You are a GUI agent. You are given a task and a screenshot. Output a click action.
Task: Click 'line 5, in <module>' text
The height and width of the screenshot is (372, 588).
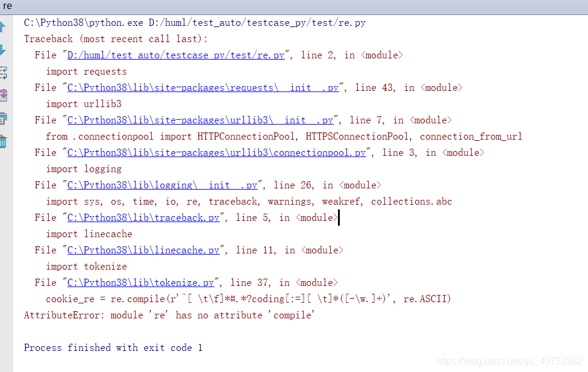pyautogui.click(x=287, y=218)
